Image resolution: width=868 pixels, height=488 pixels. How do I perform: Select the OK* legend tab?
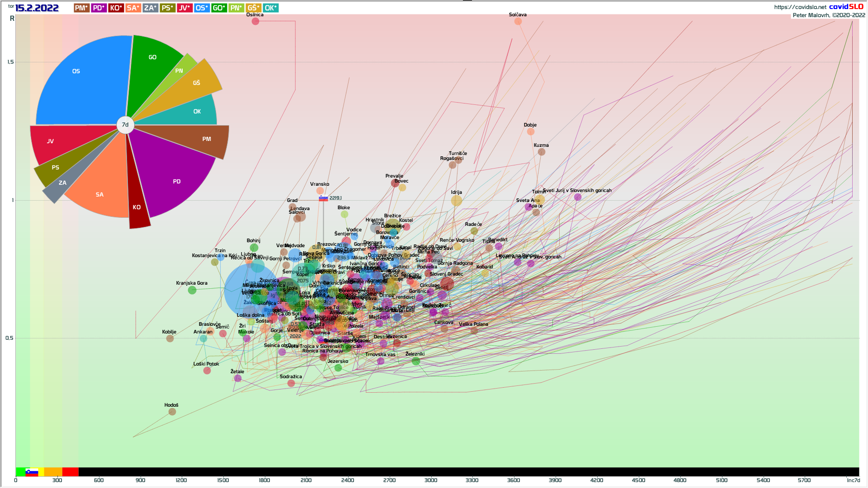pyautogui.click(x=270, y=8)
